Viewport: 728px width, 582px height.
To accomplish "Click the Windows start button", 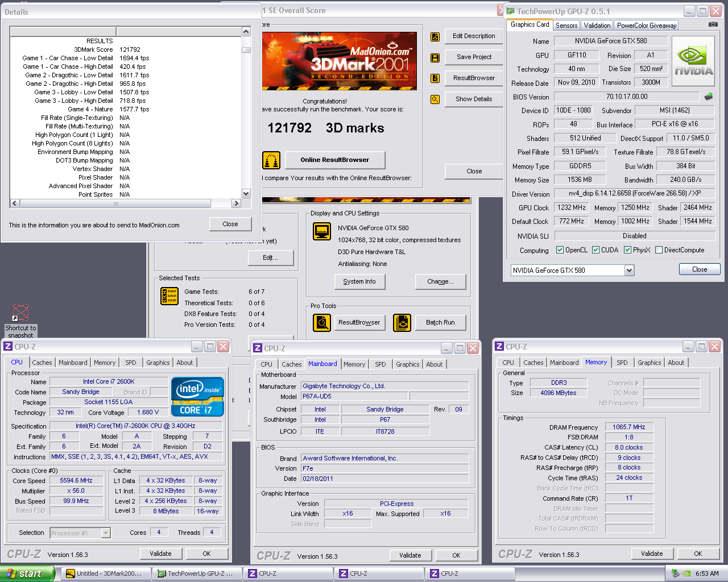I will coord(27,573).
